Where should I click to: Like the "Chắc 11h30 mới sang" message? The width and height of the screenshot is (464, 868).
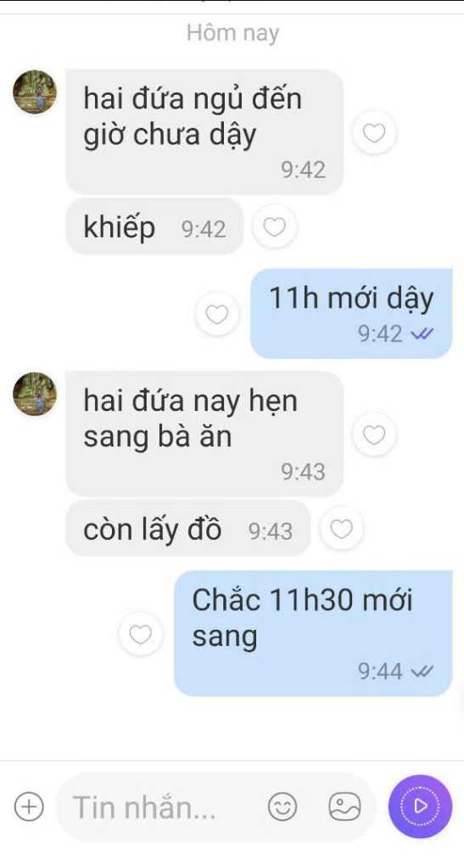pyautogui.click(x=141, y=634)
